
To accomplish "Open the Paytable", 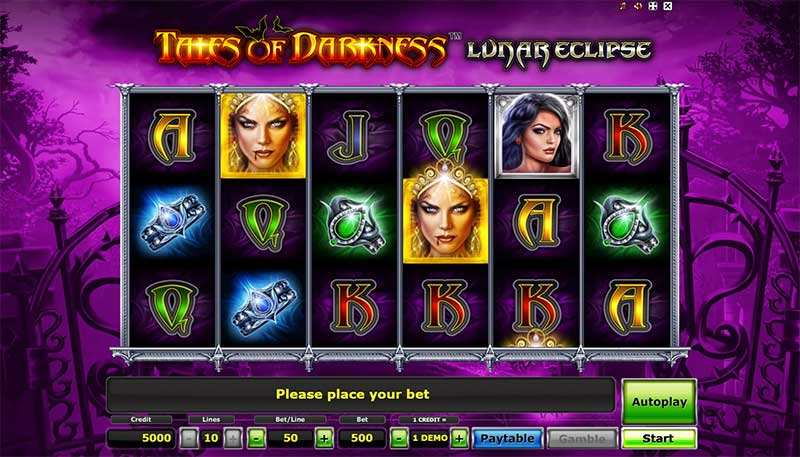I will pos(507,438).
